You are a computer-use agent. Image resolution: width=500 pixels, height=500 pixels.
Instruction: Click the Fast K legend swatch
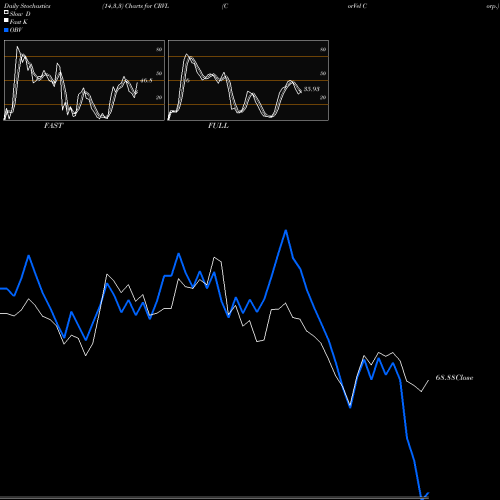[6, 21]
